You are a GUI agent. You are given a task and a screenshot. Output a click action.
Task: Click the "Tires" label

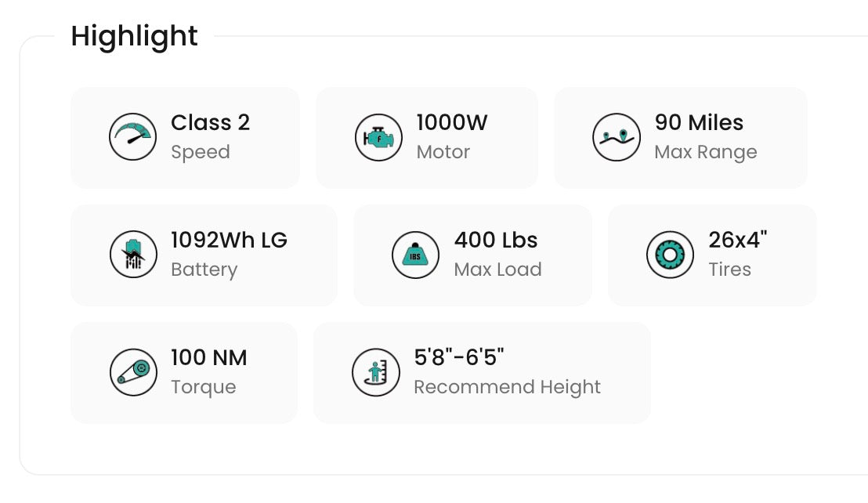pyautogui.click(x=729, y=270)
